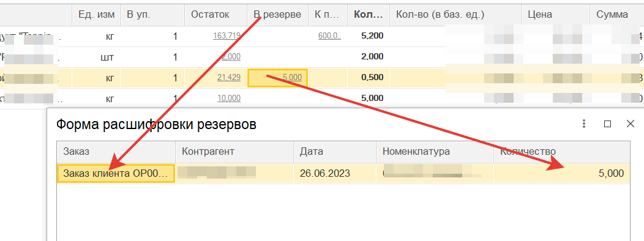Open the 163,719 stock balance link

pos(227,35)
